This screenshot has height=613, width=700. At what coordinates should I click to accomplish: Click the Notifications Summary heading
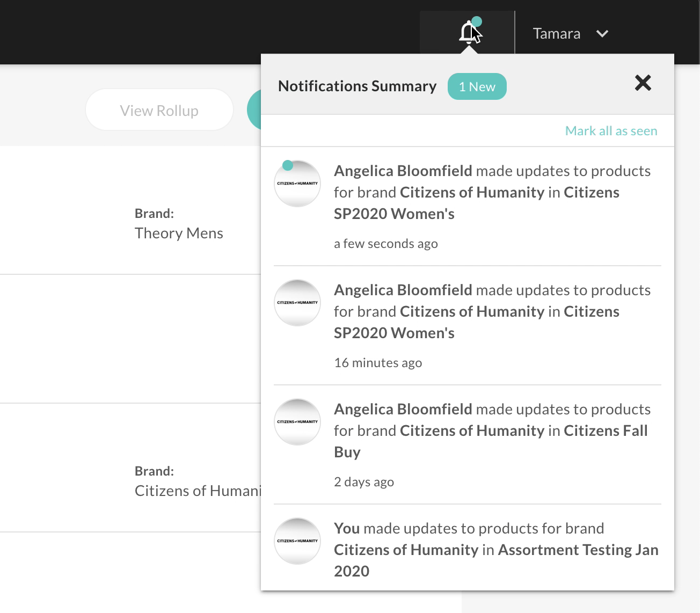click(358, 86)
